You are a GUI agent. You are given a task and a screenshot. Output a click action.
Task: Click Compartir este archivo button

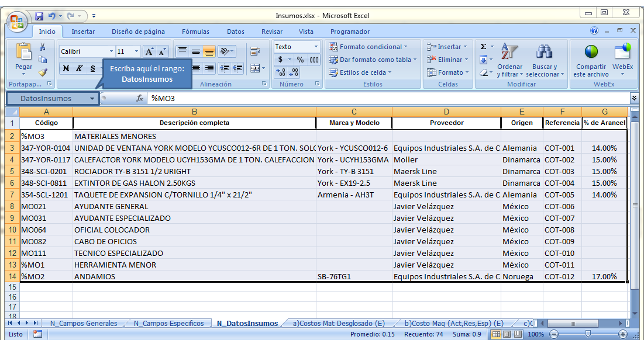591,60
